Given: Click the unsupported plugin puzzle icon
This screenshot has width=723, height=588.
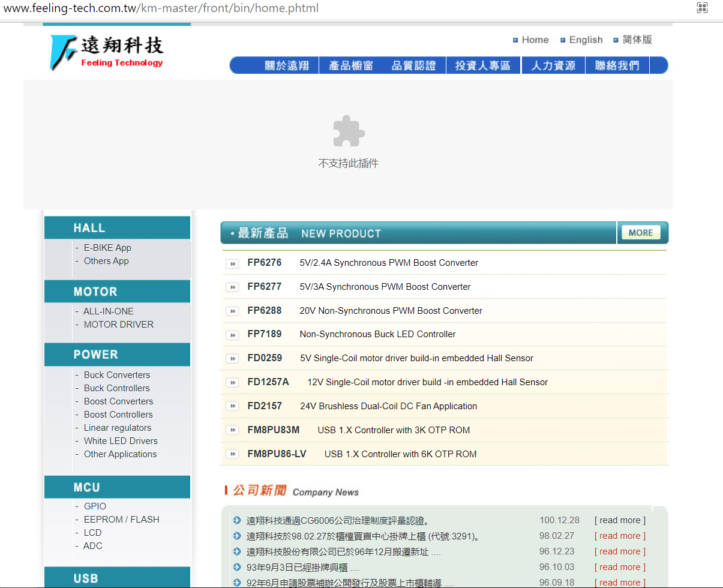Looking at the screenshot, I should pyautogui.click(x=349, y=131).
